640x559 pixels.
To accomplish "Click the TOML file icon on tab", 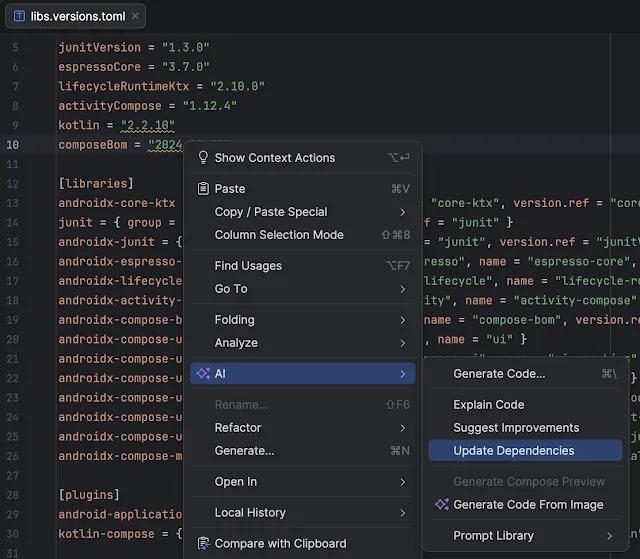I will coord(20,15).
